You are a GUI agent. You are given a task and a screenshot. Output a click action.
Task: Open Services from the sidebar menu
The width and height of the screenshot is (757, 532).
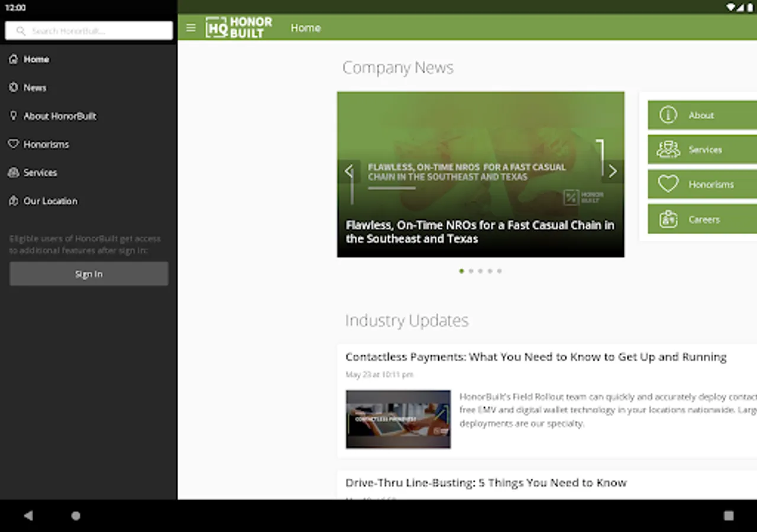click(89, 173)
